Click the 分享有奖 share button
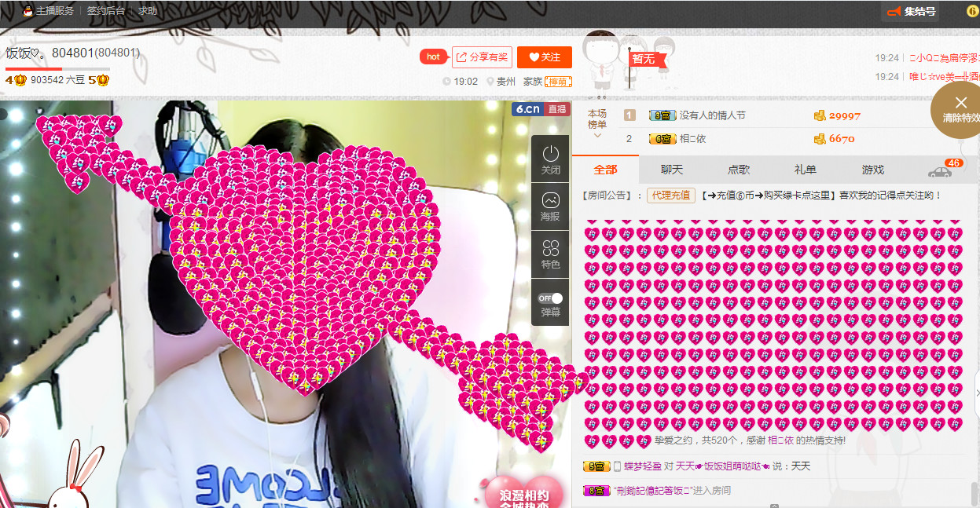This screenshot has width=980, height=508. (x=482, y=57)
